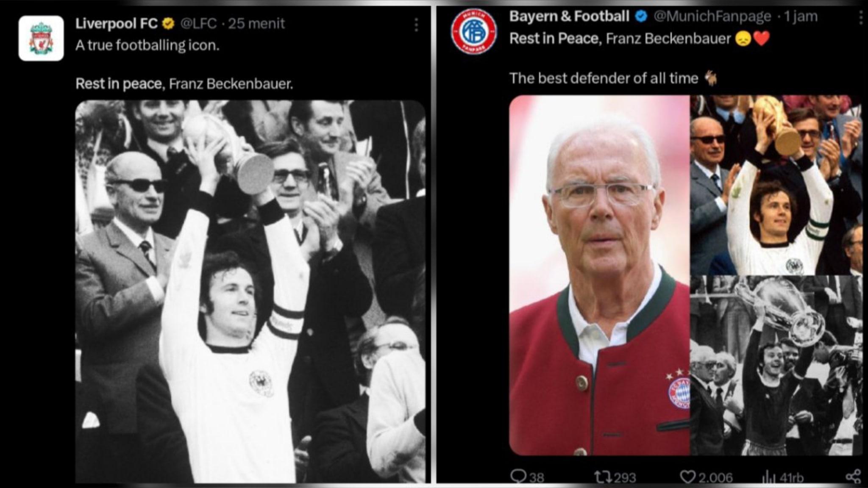Open color World Cup trophy photo
This screenshot has width=868, height=488.
tap(776, 185)
